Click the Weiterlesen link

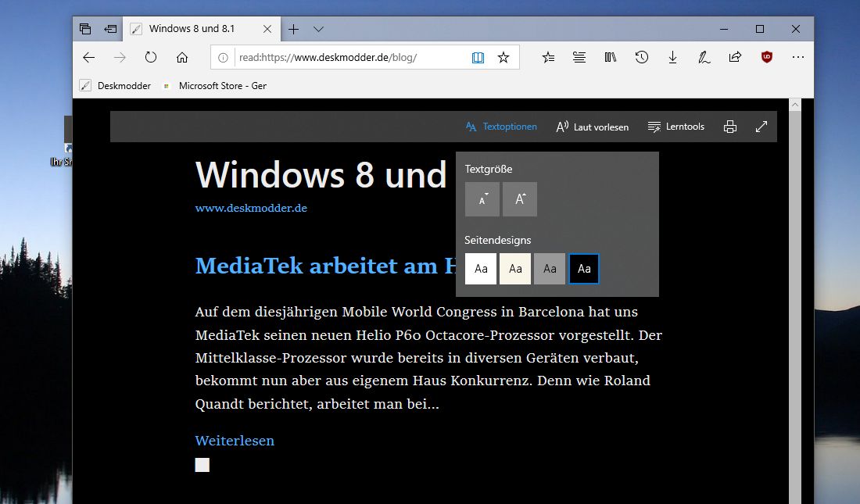click(235, 441)
